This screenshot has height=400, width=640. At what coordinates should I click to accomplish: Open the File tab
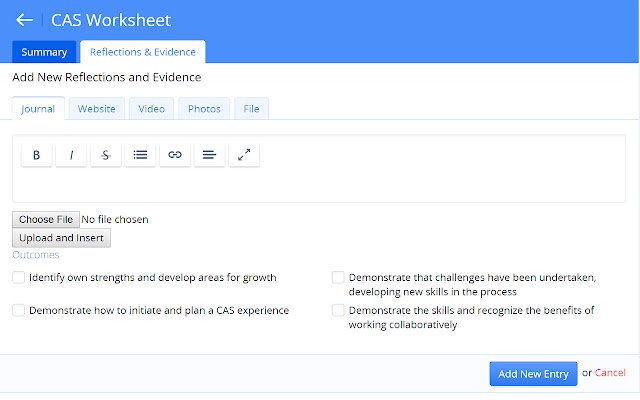pos(251,109)
